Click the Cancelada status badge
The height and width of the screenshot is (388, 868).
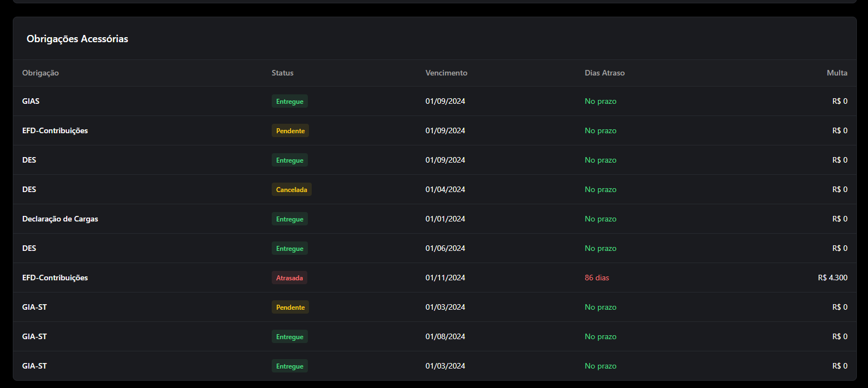pyautogui.click(x=292, y=189)
